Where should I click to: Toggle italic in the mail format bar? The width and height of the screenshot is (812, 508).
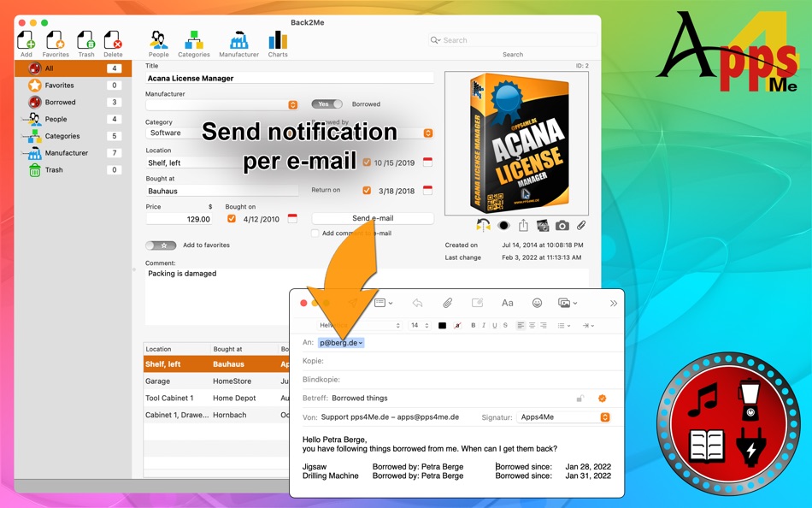click(x=484, y=326)
